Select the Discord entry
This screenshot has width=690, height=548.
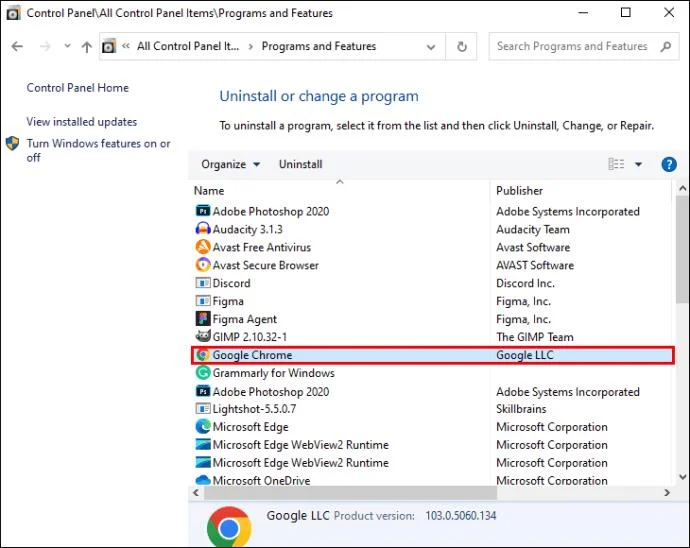pos(231,283)
